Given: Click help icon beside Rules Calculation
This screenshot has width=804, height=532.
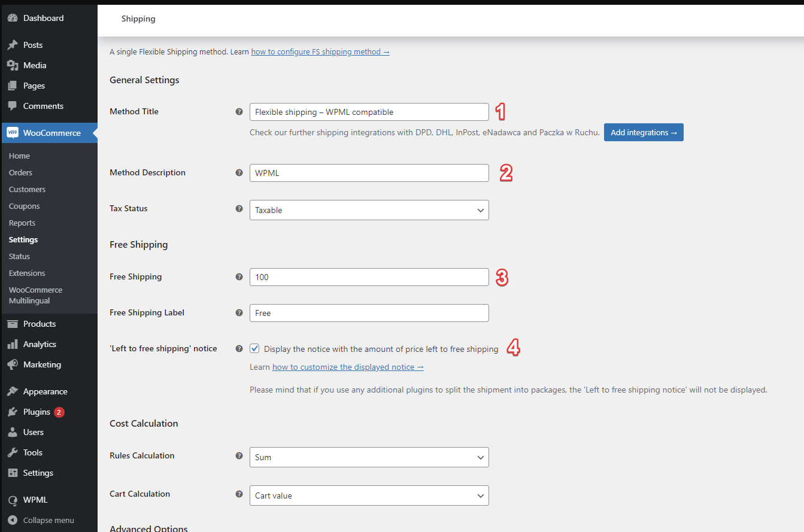Looking at the screenshot, I should coord(239,455).
